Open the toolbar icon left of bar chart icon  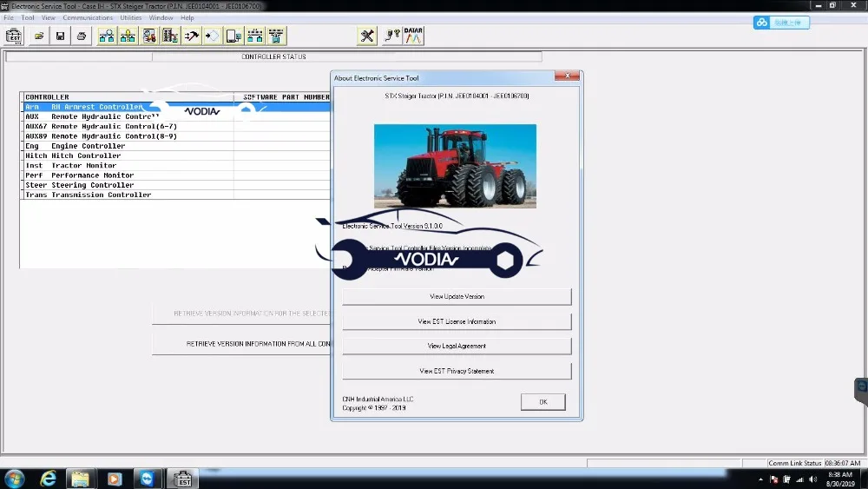(149, 36)
